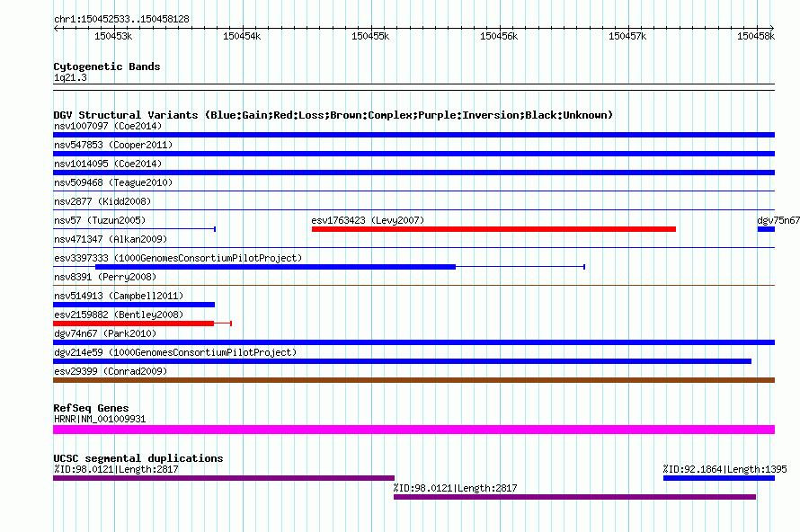Select the small dgv75n67 bar at the right edge

click(x=766, y=229)
